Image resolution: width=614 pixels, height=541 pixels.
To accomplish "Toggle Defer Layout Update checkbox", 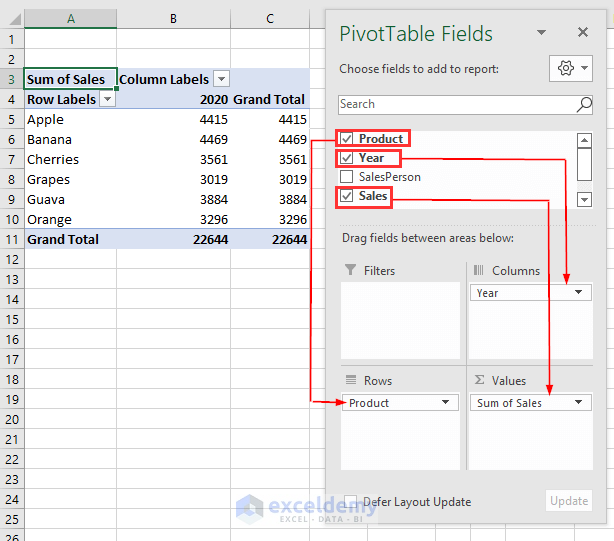I will point(351,501).
